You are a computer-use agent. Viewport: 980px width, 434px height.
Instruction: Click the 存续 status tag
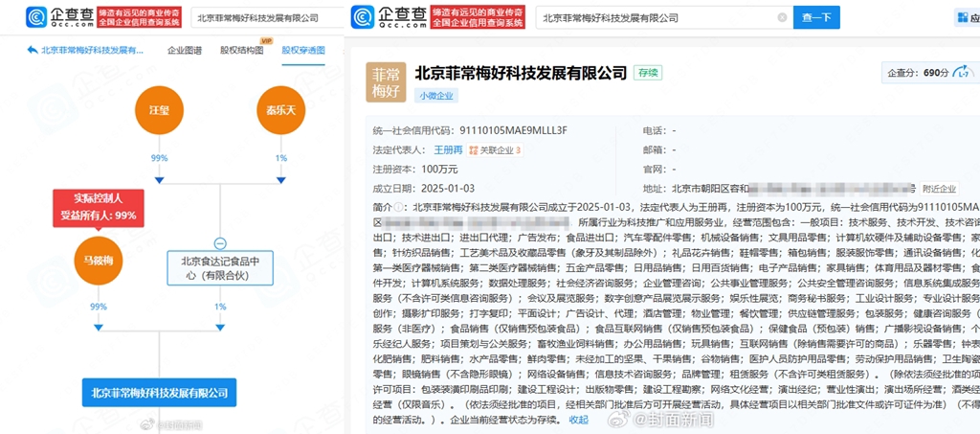coord(648,73)
